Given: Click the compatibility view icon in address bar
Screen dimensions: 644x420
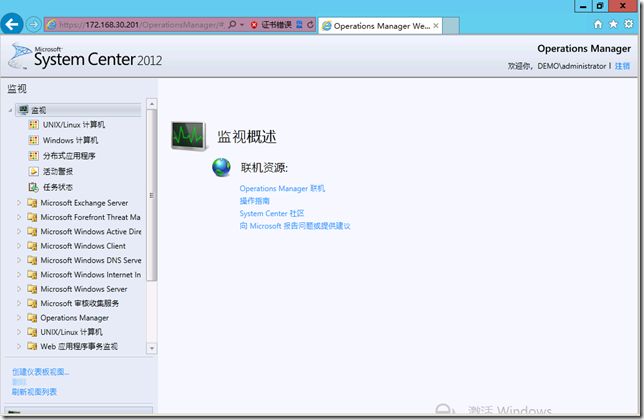Looking at the screenshot, I should (299, 25).
